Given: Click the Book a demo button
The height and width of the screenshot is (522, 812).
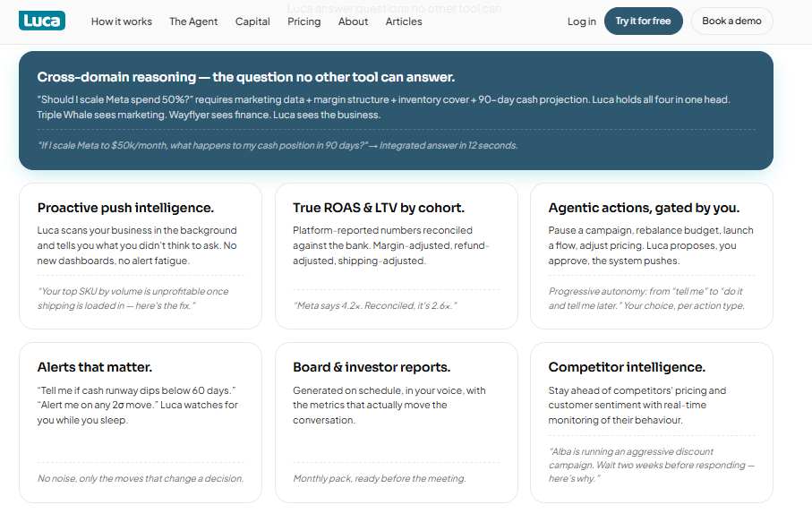Looking at the screenshot, I should (731, 21).
